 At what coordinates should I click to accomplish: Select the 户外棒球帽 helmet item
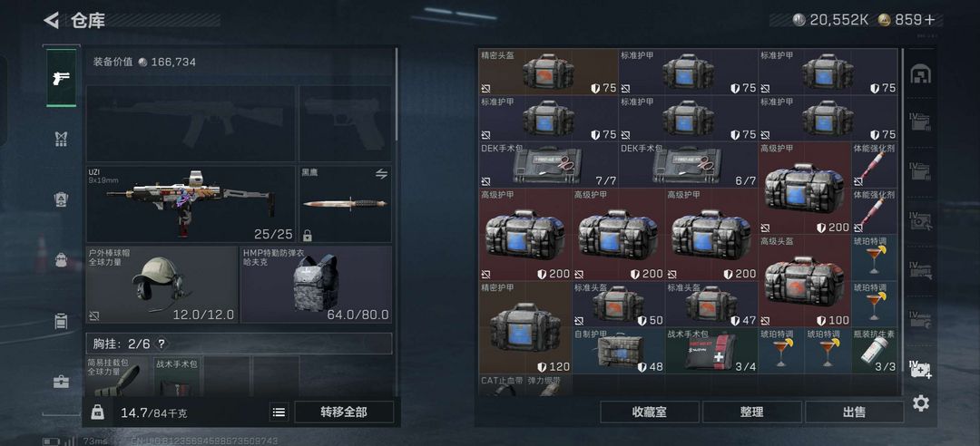pos(162,285)
